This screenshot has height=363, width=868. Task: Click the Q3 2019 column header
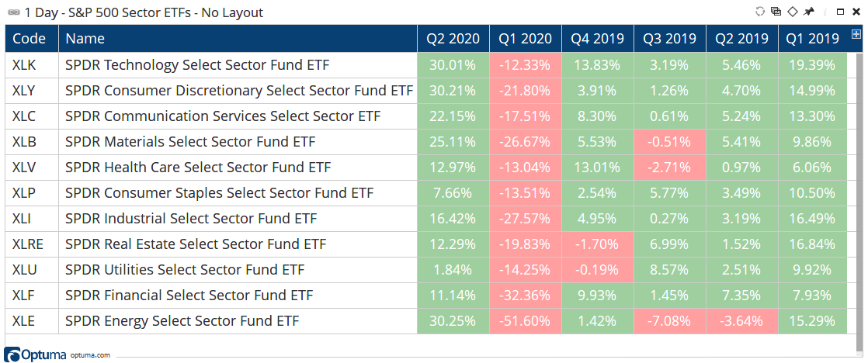pos(670,39)
